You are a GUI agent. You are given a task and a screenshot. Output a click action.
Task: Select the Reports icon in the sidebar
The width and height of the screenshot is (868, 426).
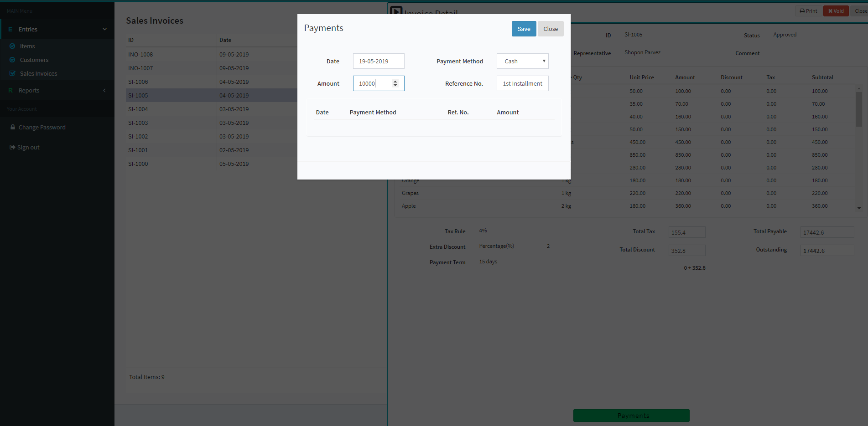(x=10, y=90)
